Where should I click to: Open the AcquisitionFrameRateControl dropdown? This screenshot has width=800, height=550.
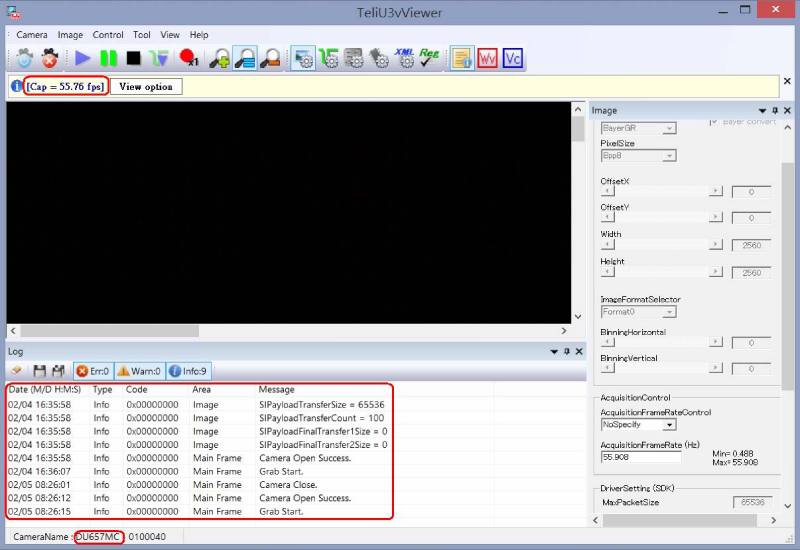pyautogui.click(x=638, y=425)
